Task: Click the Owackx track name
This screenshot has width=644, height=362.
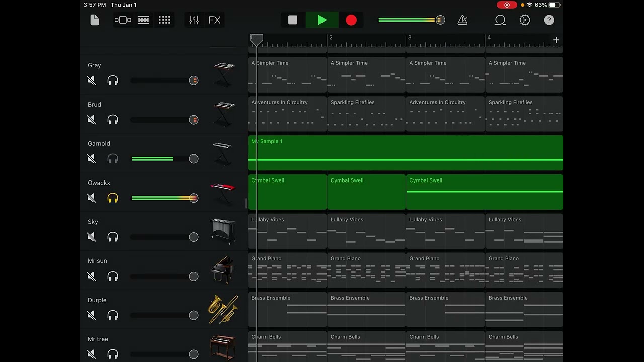Action: click(99, 183)
